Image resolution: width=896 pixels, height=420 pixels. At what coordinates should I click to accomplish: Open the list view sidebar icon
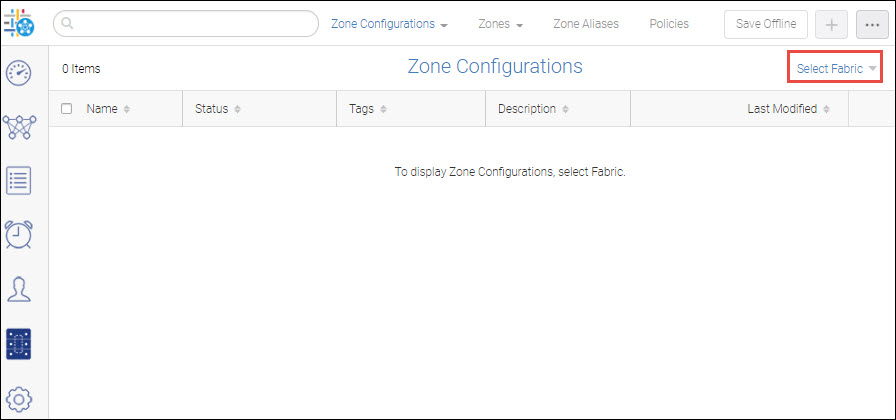[19, 180]
